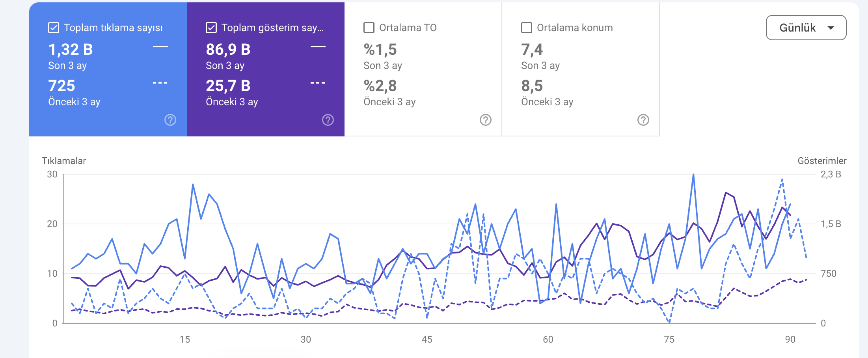Screen dimensions: 868x358
Task: Click the solid line legend mark for impressions
Action: click(318, 46)
